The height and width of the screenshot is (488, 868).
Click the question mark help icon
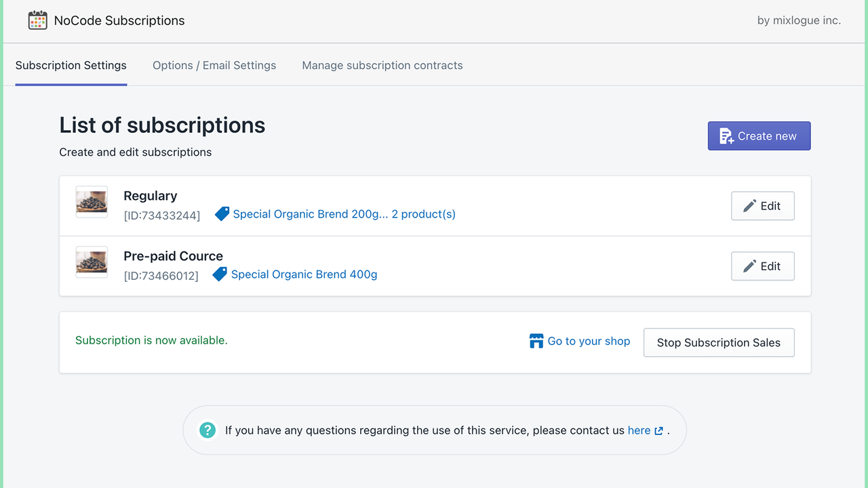pos(207,430)
